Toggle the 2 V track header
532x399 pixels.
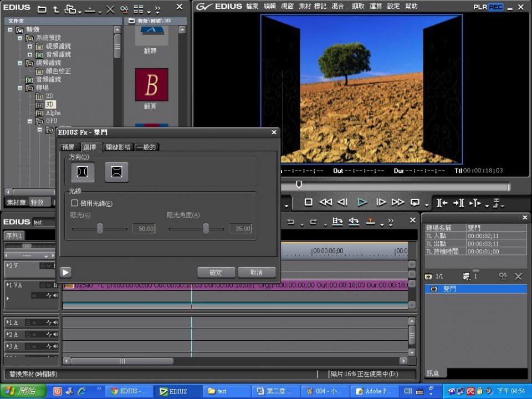click(x=12, y=266)
